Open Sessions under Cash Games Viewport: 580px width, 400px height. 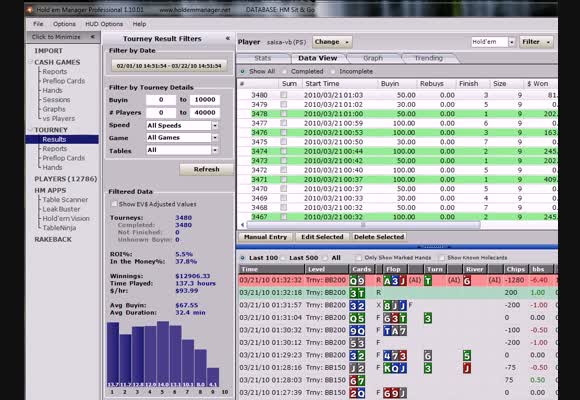(x=56, y=100)
